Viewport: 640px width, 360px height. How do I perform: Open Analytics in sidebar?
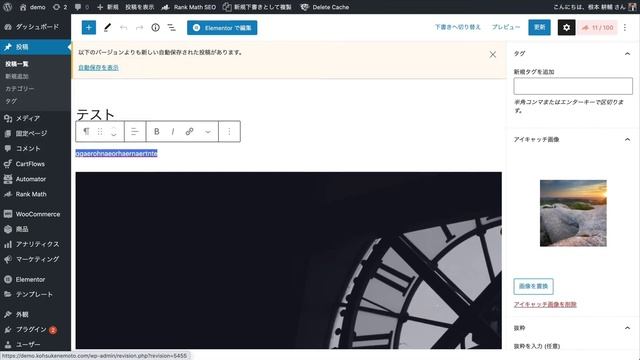click(36, 244)
